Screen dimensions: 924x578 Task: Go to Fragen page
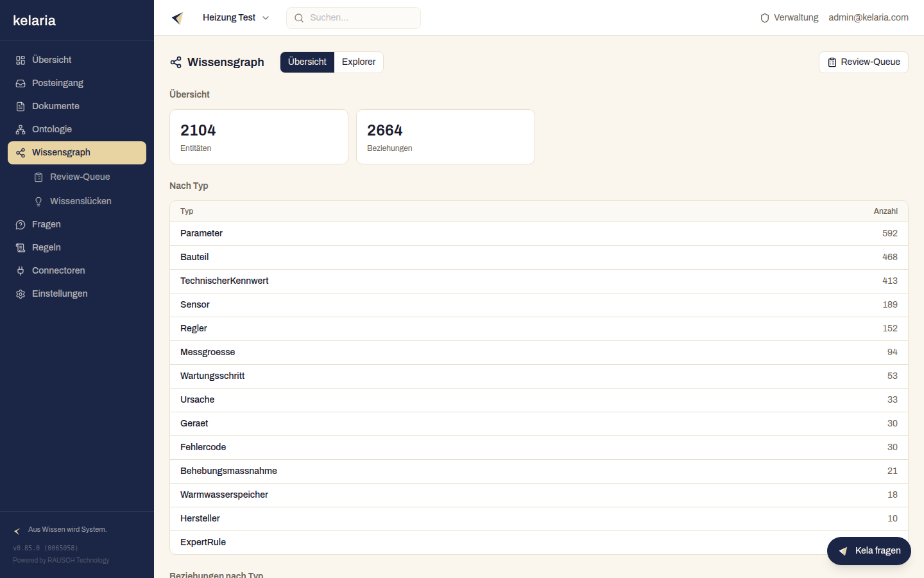[77, 224]
